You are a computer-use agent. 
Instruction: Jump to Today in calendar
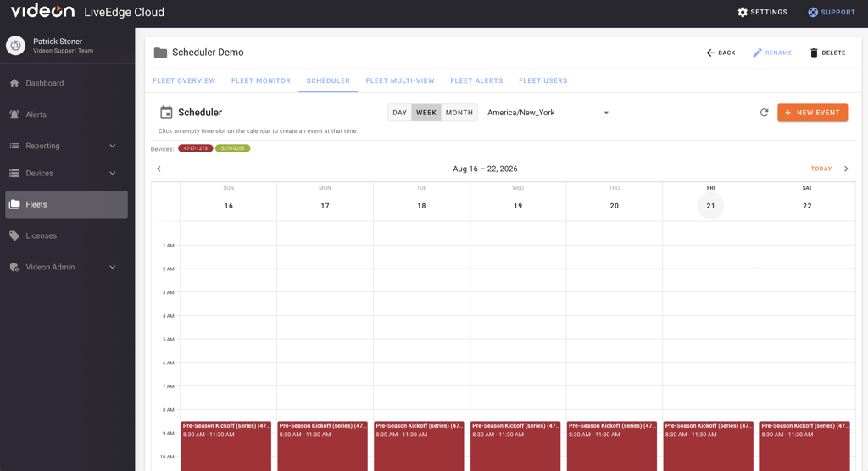(821, 169)
